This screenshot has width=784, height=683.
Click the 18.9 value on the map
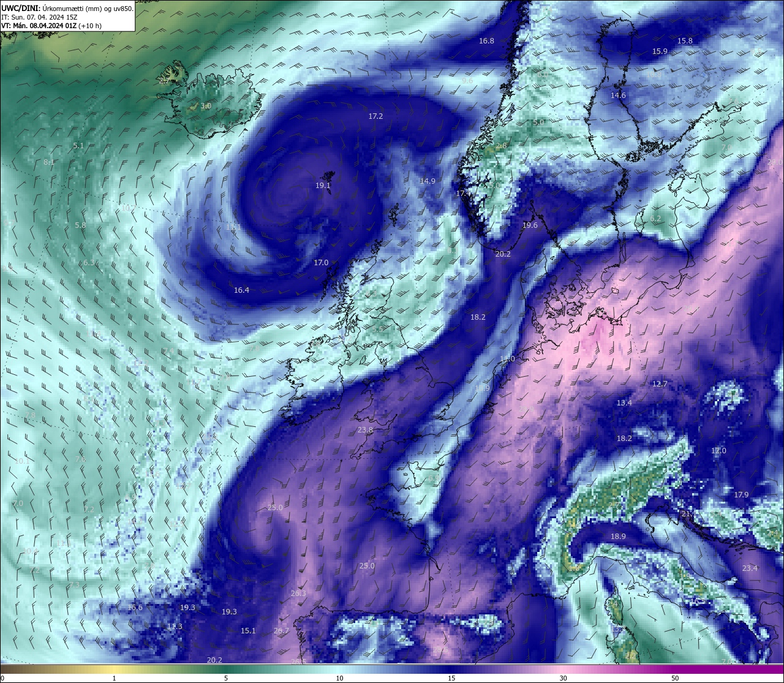[x=618, y=536]
